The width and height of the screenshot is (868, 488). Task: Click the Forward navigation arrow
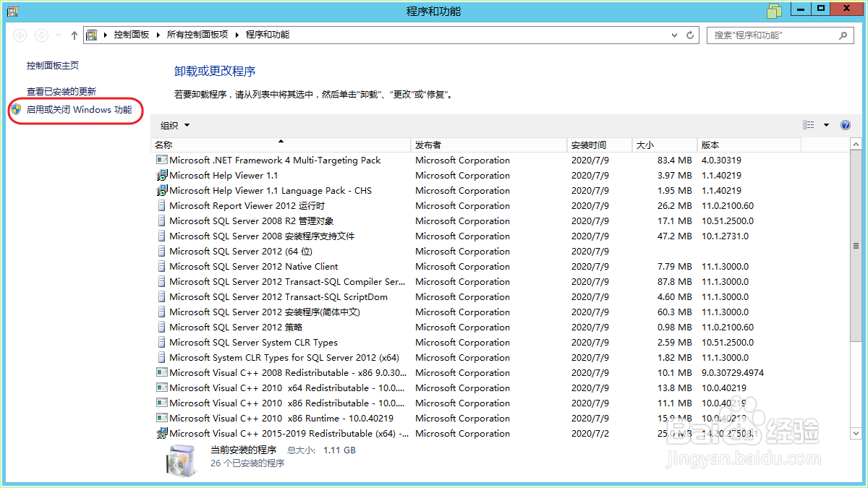coord(41,34)
